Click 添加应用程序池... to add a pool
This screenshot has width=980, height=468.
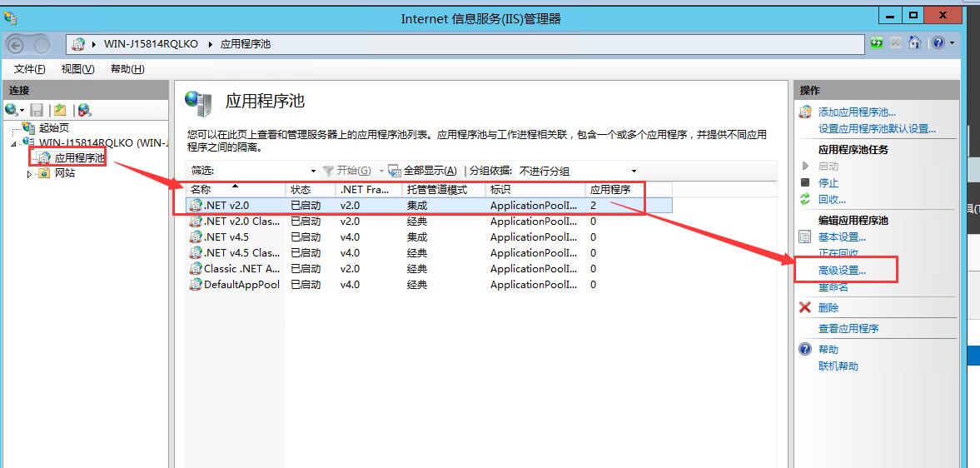pos(857,112)
